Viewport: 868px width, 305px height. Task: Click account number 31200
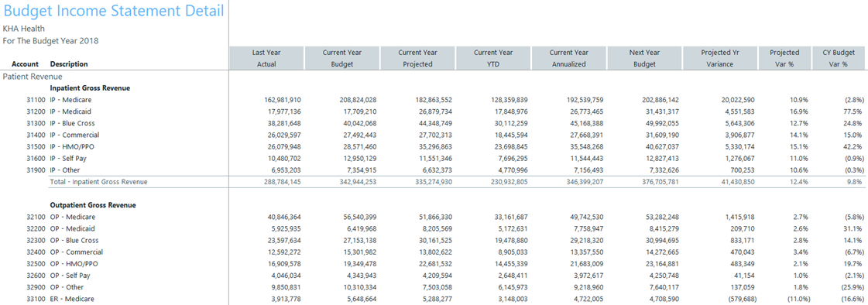pos(36,111)
